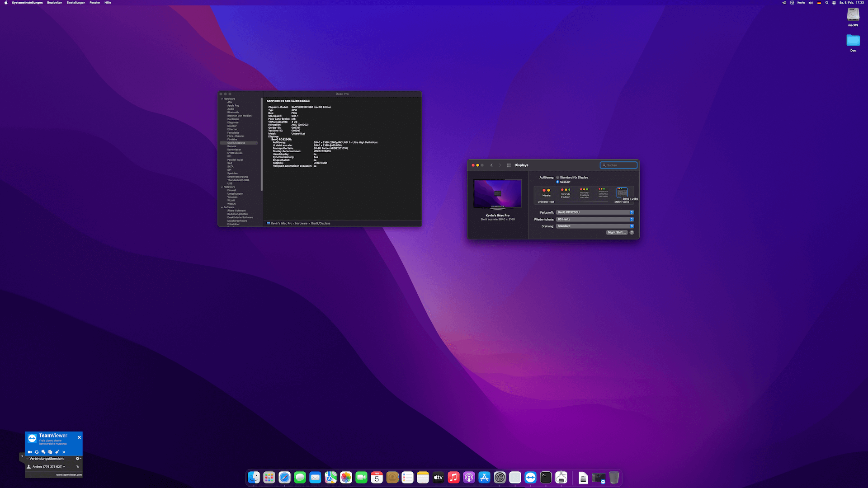Click help question mark in Displays
This screenshot has height=488, width=868.
(x=632, y=233)
